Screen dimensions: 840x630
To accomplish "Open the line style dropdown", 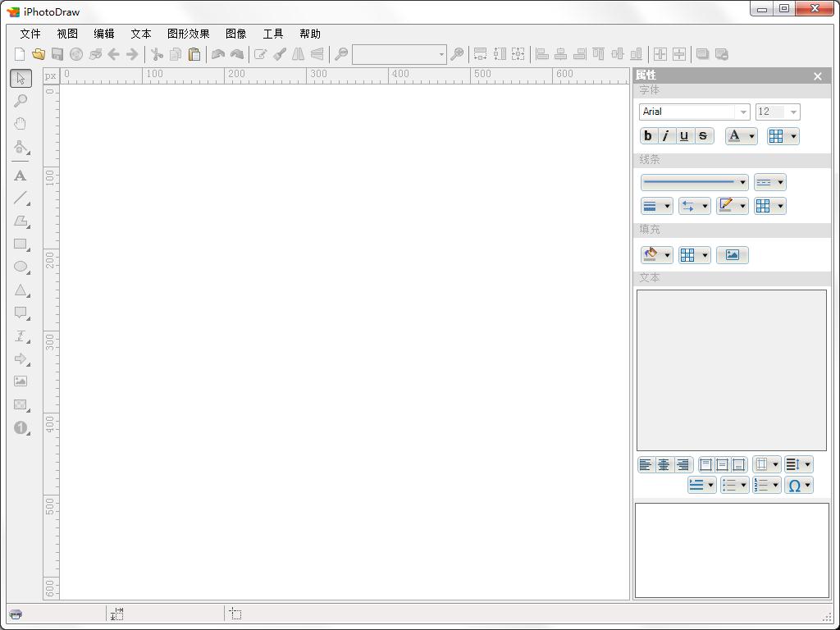I will click(694, 182).
